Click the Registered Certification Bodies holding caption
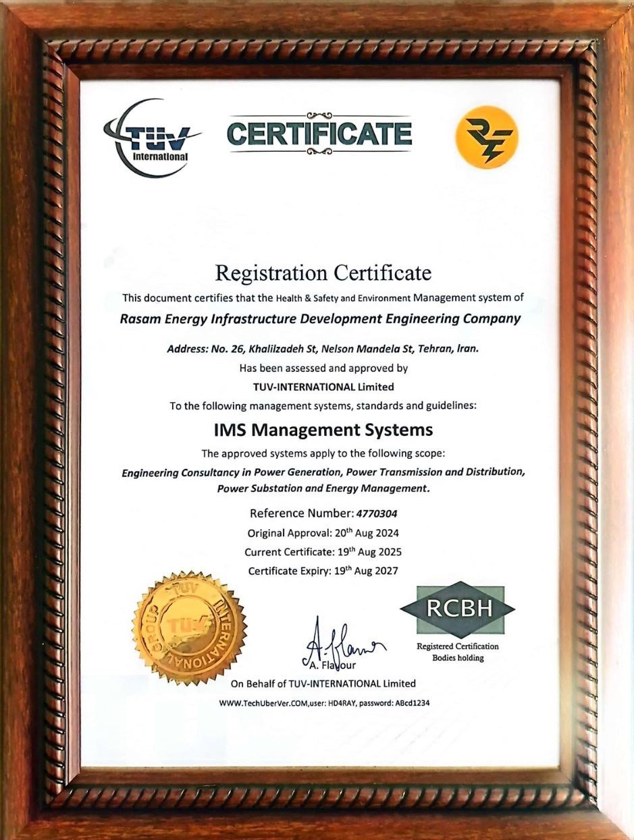 coord(458,652)
